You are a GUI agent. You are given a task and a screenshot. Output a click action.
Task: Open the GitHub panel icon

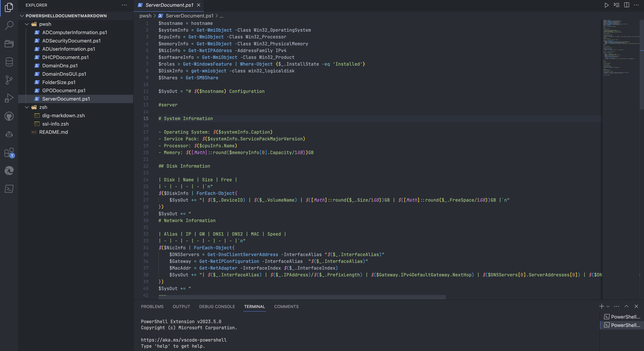coord(9,116)
